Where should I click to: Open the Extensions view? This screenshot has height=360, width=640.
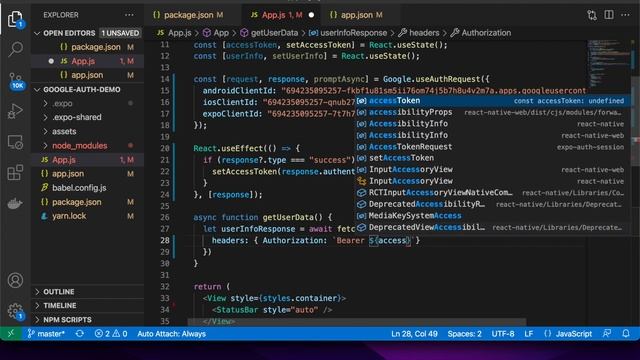click(15, 172)
